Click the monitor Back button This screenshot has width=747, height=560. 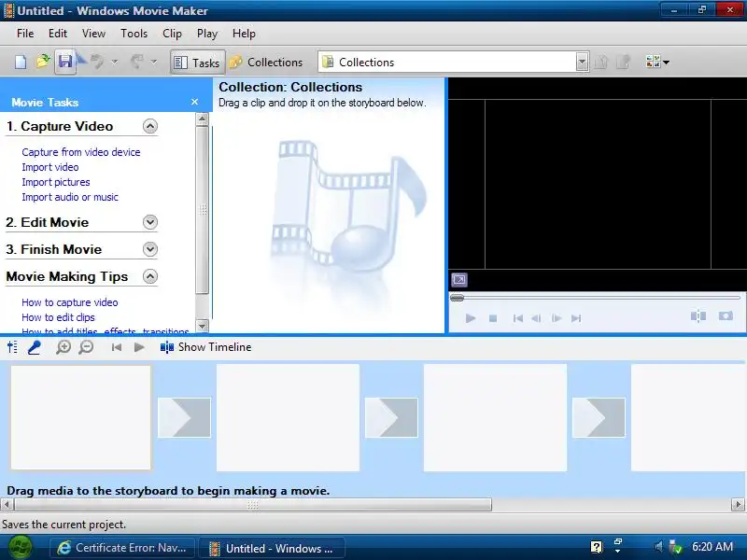pos(518,318)
